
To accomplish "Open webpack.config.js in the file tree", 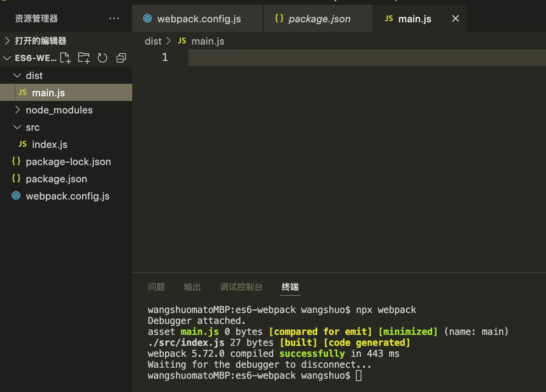I will tap(66, 196).
